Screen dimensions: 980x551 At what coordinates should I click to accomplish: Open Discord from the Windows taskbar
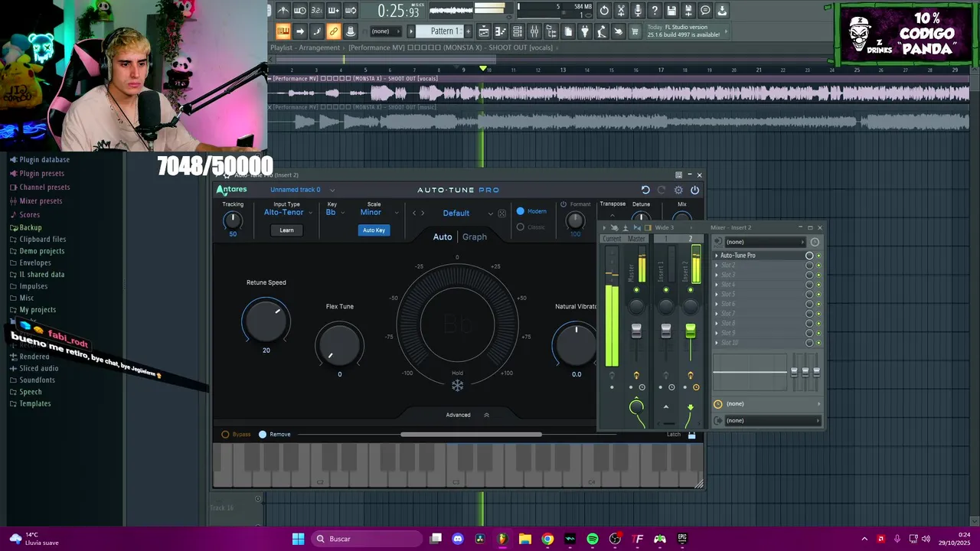coord(458,539)
